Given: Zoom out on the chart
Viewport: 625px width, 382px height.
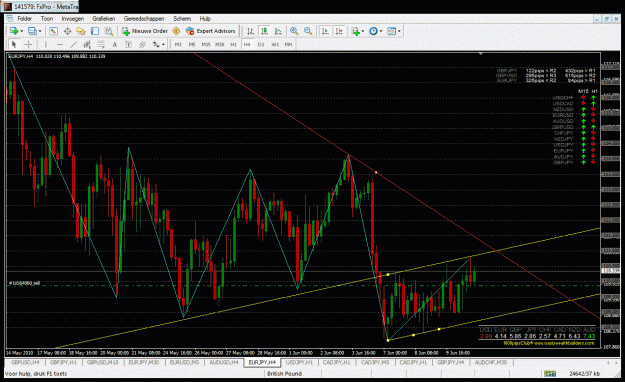Looking at the screenshot, I should tap(308, 31).
